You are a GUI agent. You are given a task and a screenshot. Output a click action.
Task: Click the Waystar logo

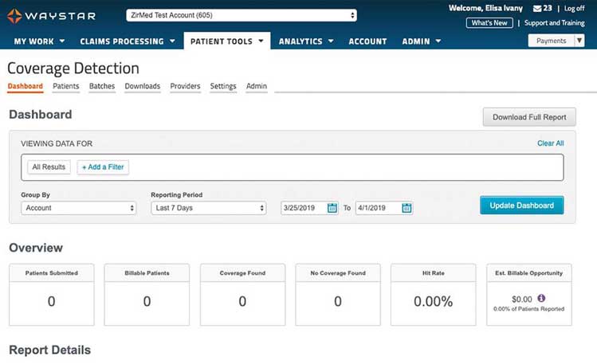click(x=51, y=15)
